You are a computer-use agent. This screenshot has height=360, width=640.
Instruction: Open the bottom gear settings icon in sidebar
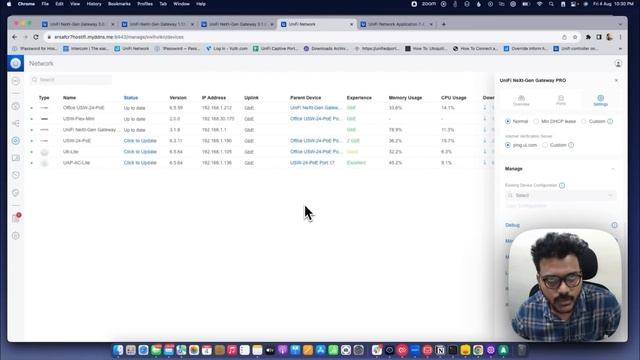click(16, 236)
